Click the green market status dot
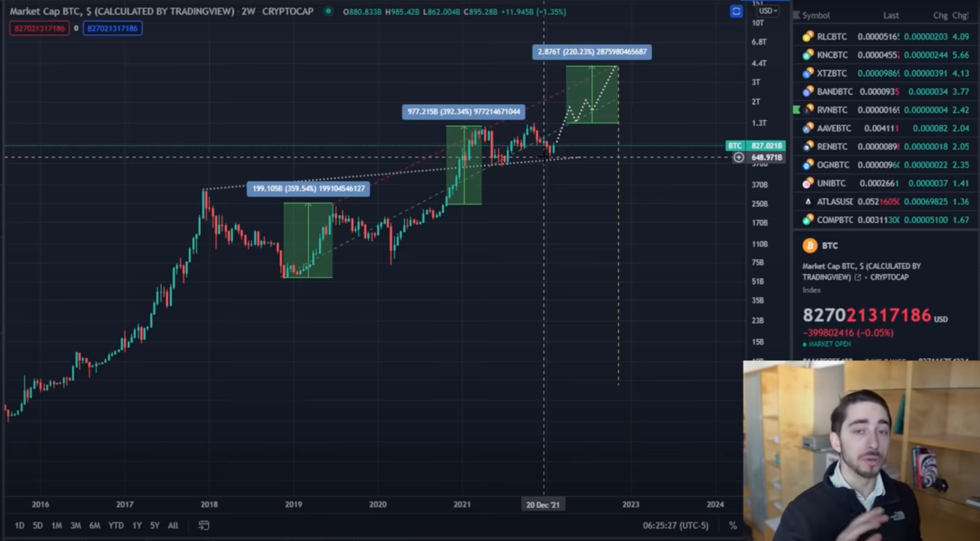The width and height of the screenshot is (980, 541). pyautogui.click(x=328, y=12)
